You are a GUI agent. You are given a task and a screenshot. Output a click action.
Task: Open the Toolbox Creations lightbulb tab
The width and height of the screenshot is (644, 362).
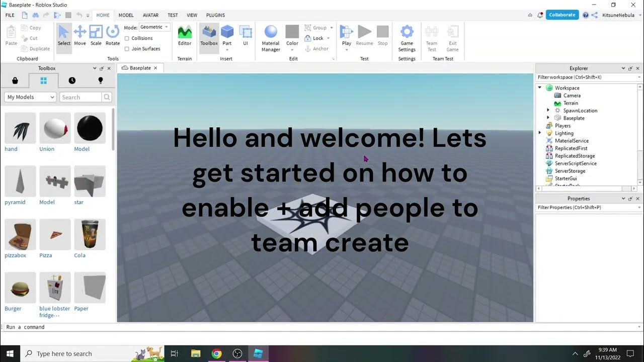[100, 80]
